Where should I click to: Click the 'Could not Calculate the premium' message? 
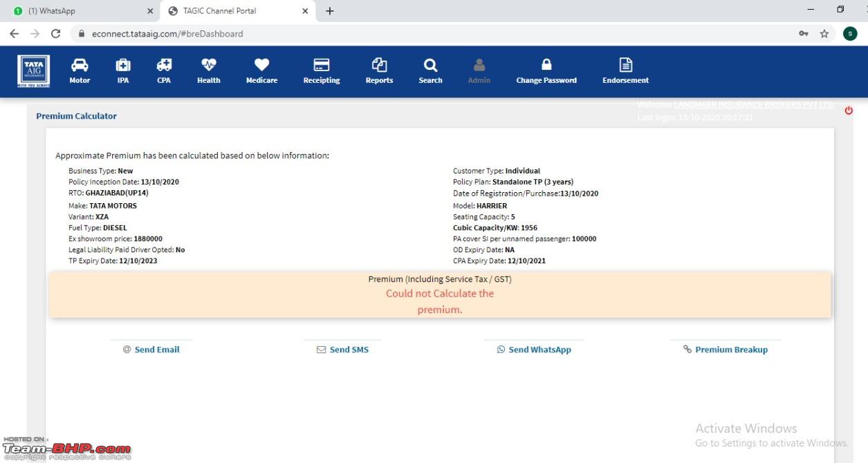pyautogui.click(x=440, y=301)
